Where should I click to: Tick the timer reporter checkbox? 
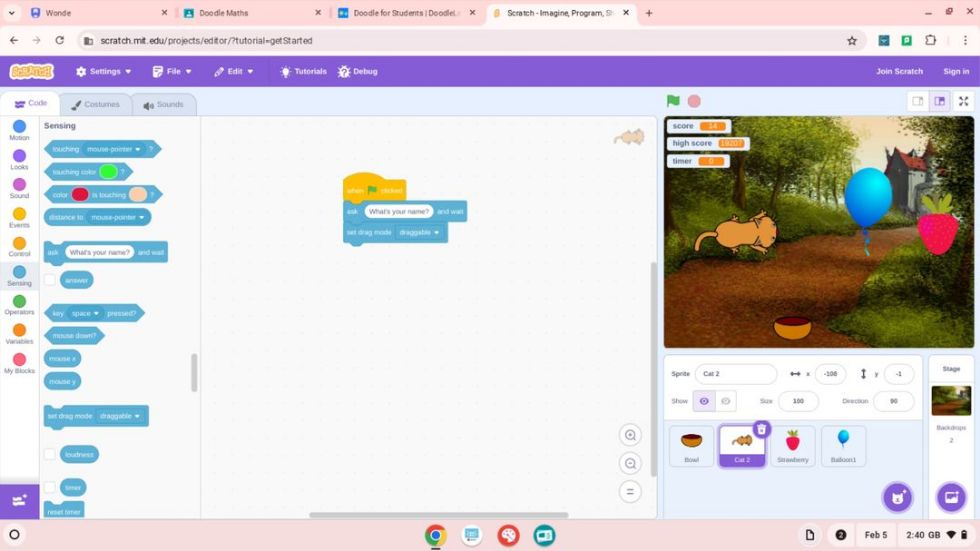tap(50, 487)
